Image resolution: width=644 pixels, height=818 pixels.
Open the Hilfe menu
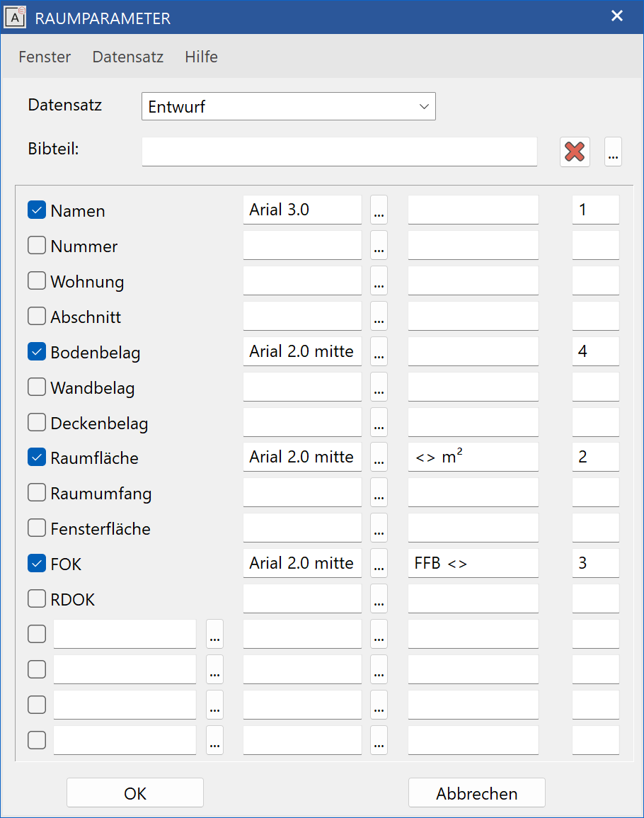point(201,57)
